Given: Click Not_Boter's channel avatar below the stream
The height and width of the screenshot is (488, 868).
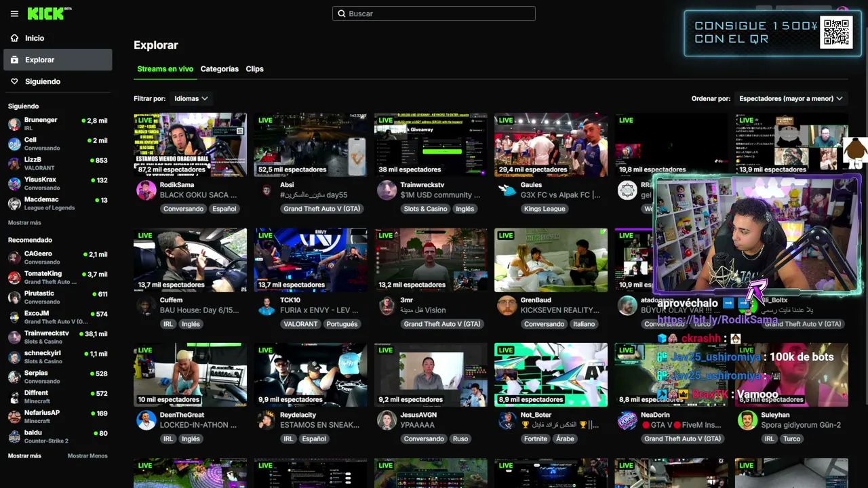Looking at the screenshot, I should coord(507,420).
